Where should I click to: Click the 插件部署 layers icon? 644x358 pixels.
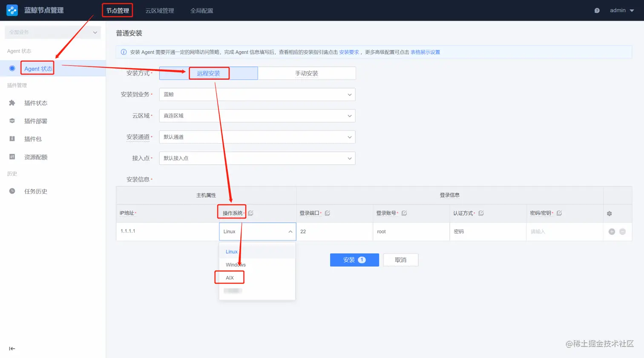pos(12,121)
